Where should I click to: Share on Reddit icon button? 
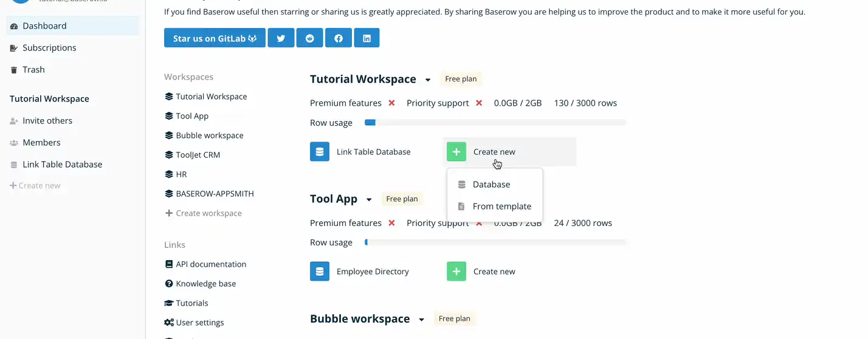tap(310, 38)
